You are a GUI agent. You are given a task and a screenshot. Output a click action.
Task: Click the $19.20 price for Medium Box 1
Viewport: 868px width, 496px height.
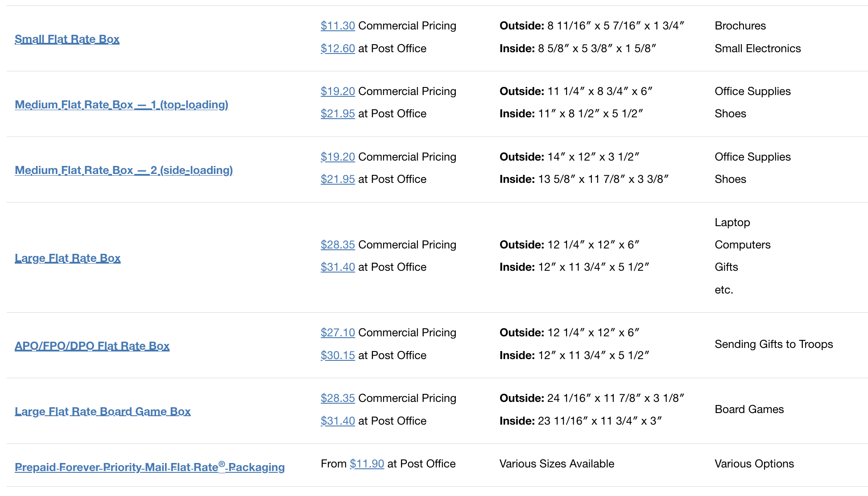click(338, 91)
